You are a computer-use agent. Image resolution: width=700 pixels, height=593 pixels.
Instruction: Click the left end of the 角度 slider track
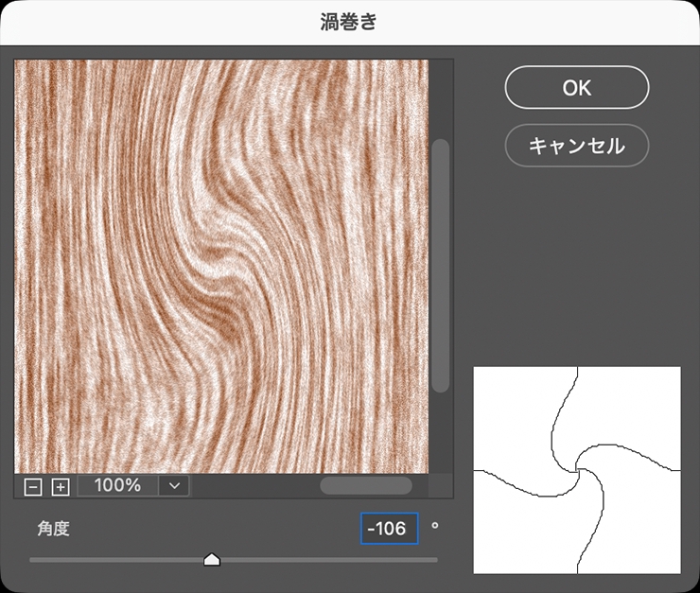32,560
